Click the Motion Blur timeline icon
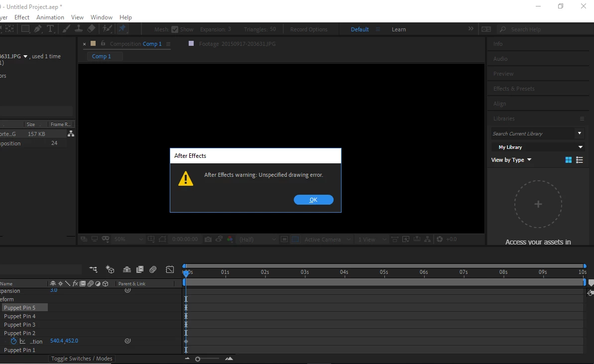 pos(153,269)
